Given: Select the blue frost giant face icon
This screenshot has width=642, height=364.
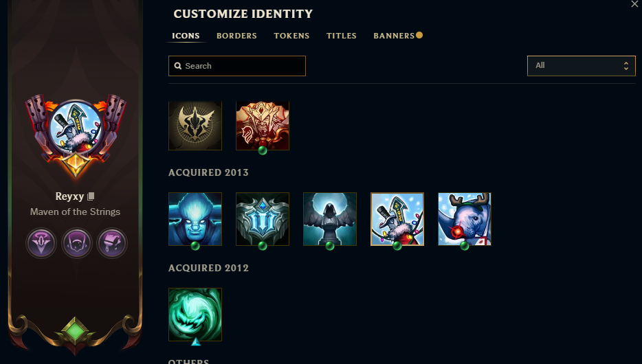Looking at the screenshot, I should tap(195, 219).
